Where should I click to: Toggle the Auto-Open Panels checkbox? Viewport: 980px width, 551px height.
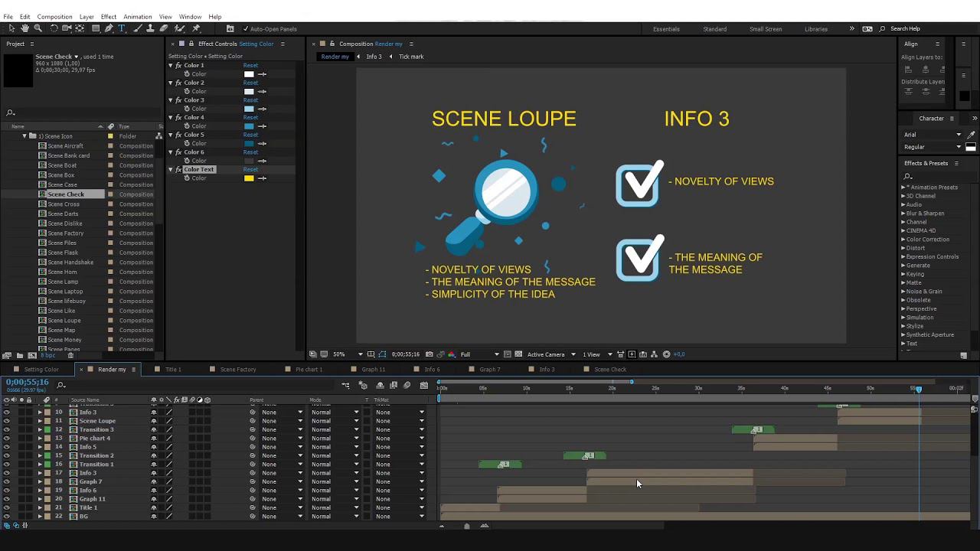(x=245, y=29)
